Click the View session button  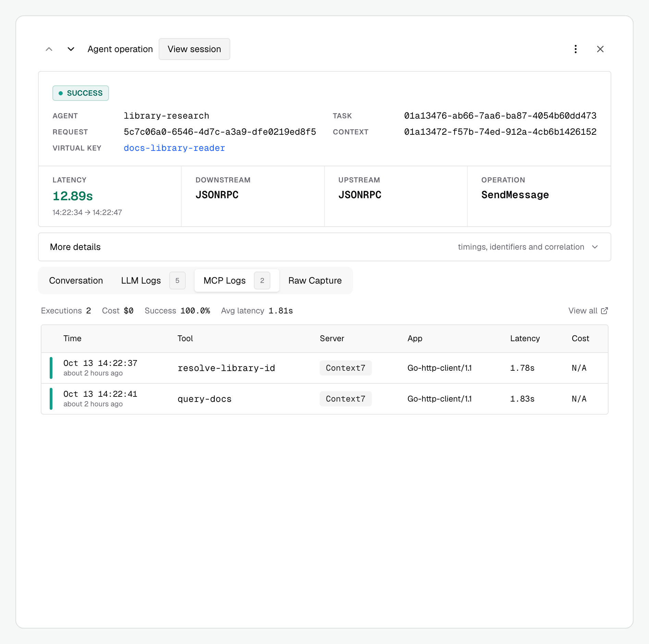click(194, 49)
